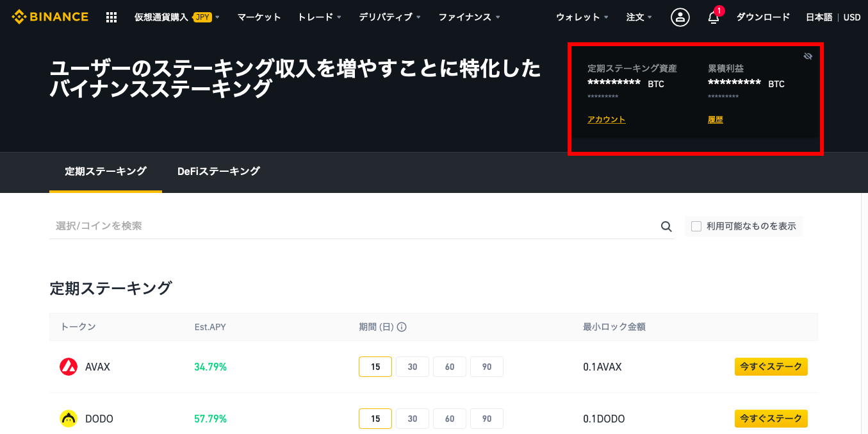This screenshot has width=868, height=434.
Task: Select 30 days for AVAX
Action: point(413,367)
